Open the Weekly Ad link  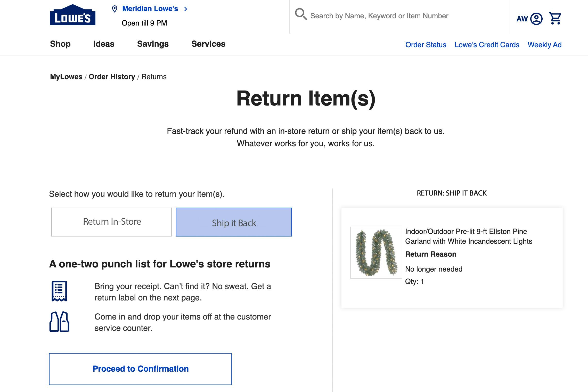[x=544, y=45]
